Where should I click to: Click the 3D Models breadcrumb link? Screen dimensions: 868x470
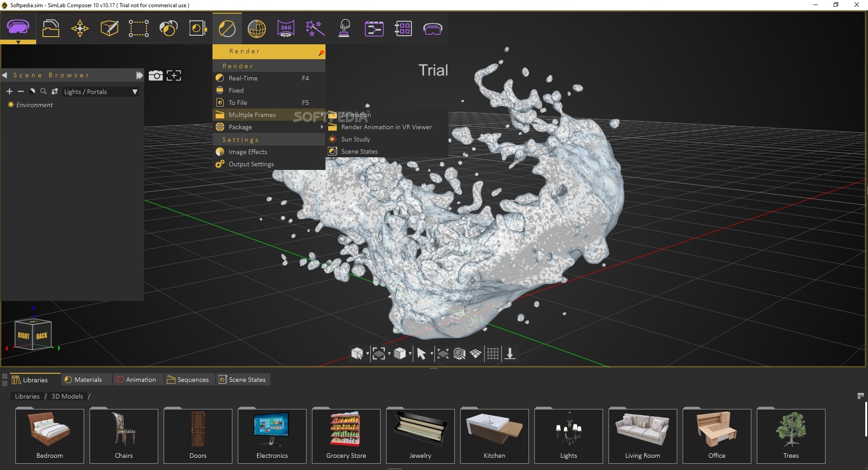67,396
